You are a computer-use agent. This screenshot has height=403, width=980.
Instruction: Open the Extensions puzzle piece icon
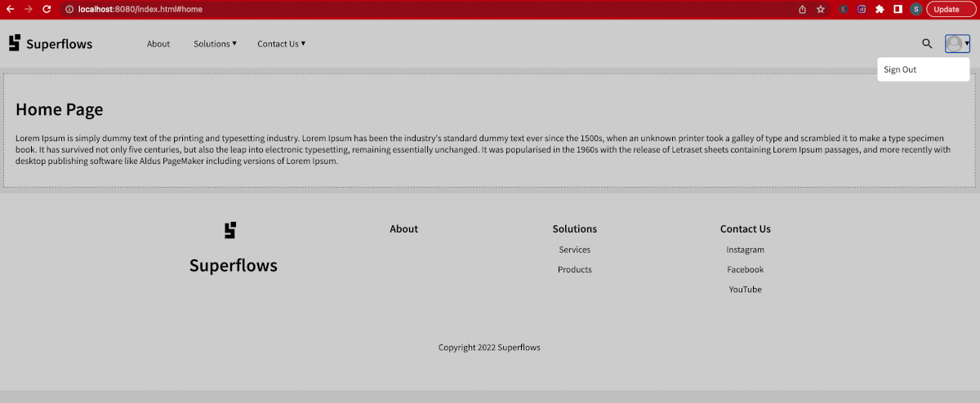[880, 9]
